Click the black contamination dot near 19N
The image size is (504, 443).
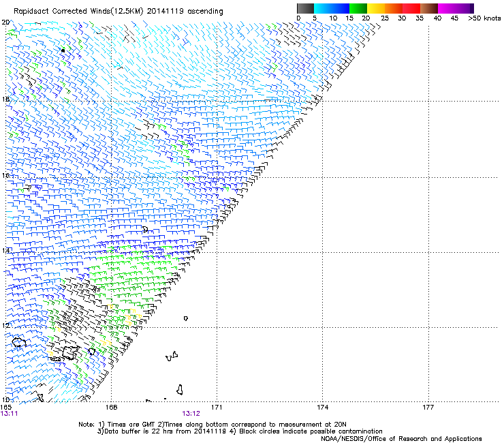pos(63,50)
